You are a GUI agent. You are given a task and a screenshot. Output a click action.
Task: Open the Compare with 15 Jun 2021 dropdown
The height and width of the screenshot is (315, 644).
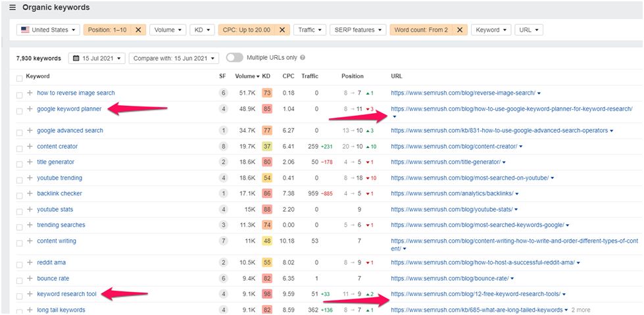tap(174, 59)
